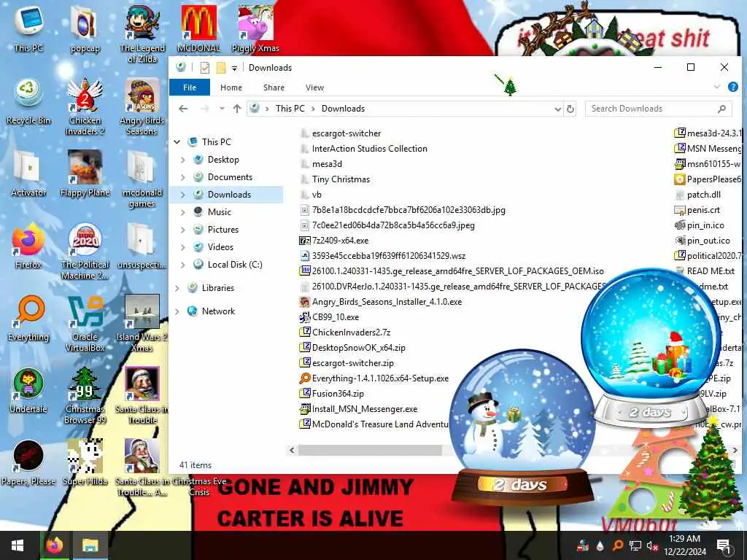747x560 pixels.
Task: Click the Explorer help question mark icon
Action: [732, 87]
